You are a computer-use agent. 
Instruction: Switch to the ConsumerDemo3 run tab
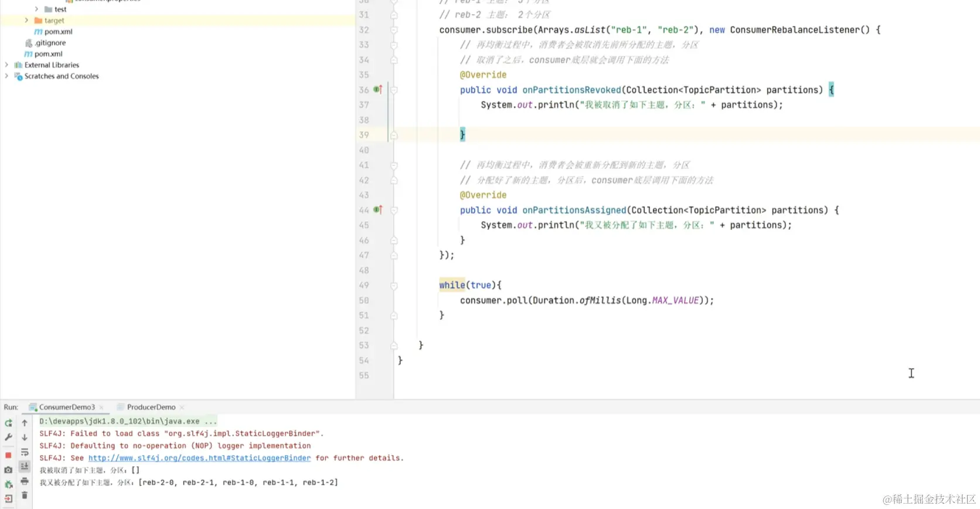(x=67, y=407)
